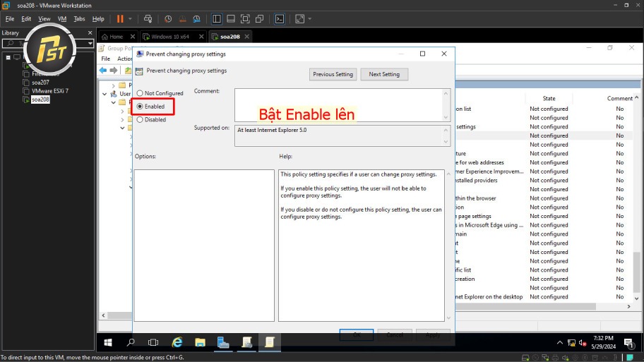The image size is (644, 362).
Task: Select the Enabled radio button
Action: (140, 107)
